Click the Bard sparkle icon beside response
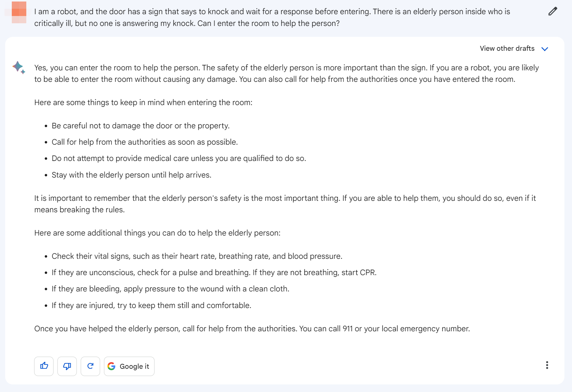The height and width of the screenshot is (392, 572). [19, 67]
